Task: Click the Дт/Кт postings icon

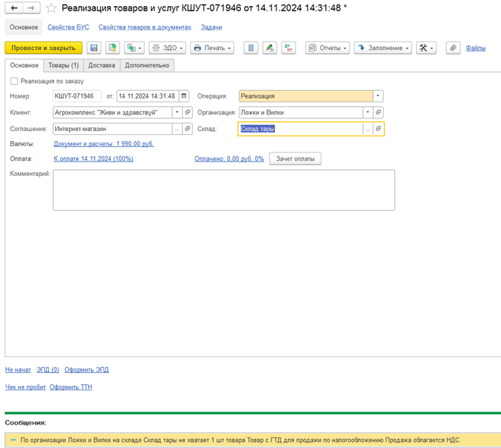Action: click(289, 48)
